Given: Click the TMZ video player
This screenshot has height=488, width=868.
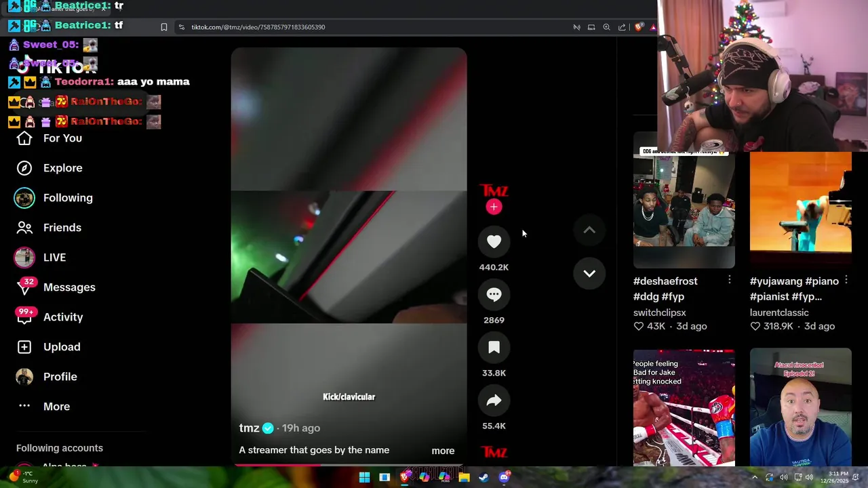Looking at the screenshot, I should point(349,256).
